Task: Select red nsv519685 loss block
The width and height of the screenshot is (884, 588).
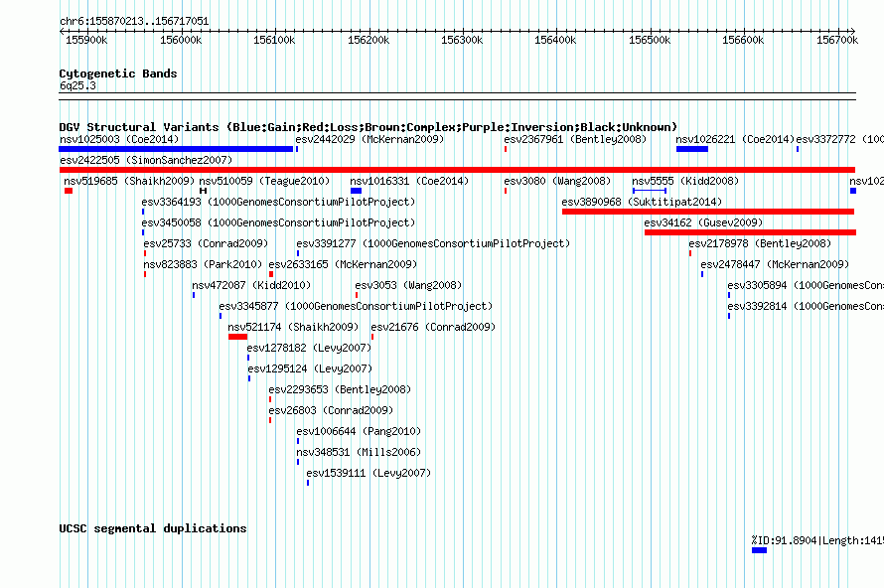Action: coord(69,191)
